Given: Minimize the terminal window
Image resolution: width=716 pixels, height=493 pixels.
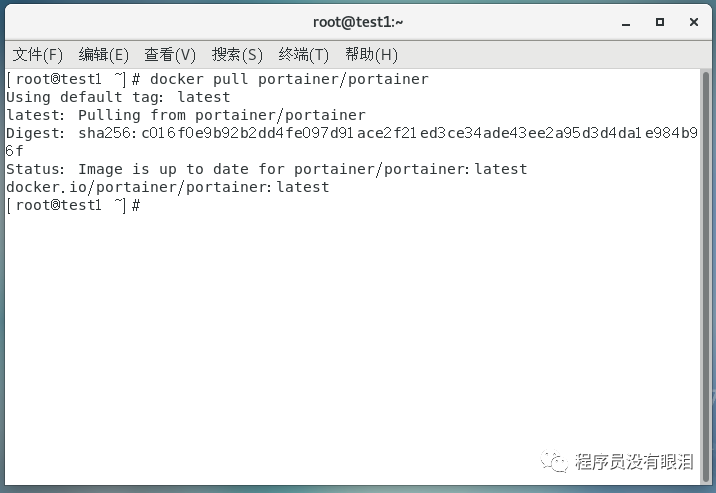Looking at the screenshot, I should [626, 23].
